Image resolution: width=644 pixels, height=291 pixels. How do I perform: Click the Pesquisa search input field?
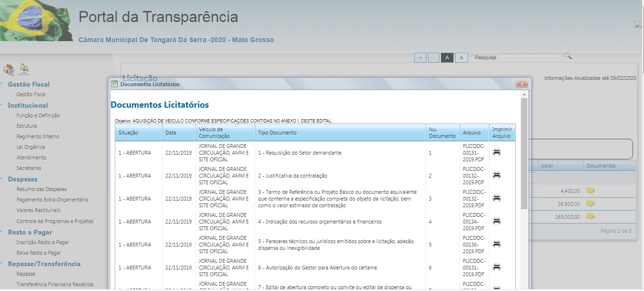point(529,58)
